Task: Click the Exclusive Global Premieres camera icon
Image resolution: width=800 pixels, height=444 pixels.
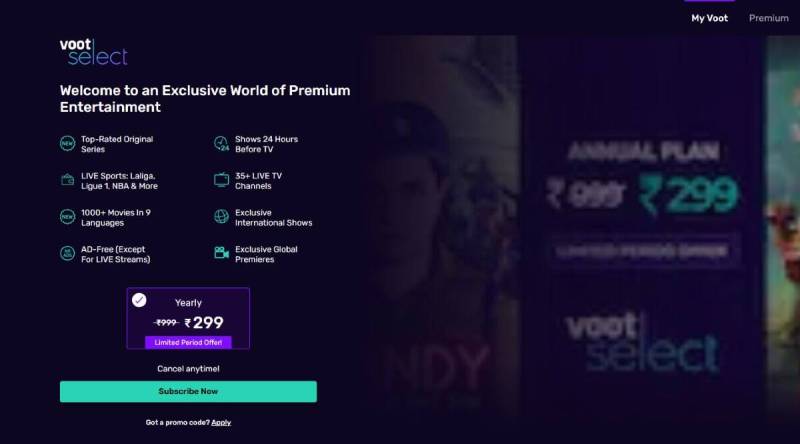Action: 221,253
